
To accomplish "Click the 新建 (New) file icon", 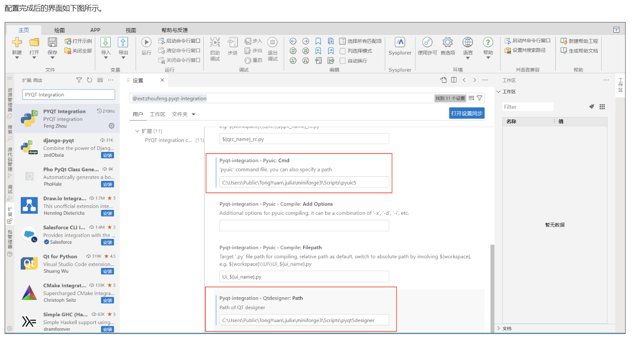I will (x=17, y=42).
